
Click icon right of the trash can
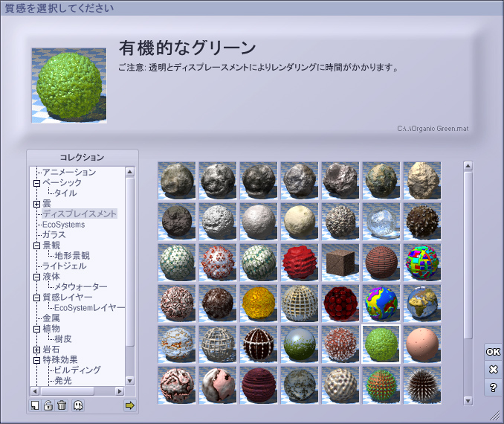pyautogui.click(x=78, y=405)
